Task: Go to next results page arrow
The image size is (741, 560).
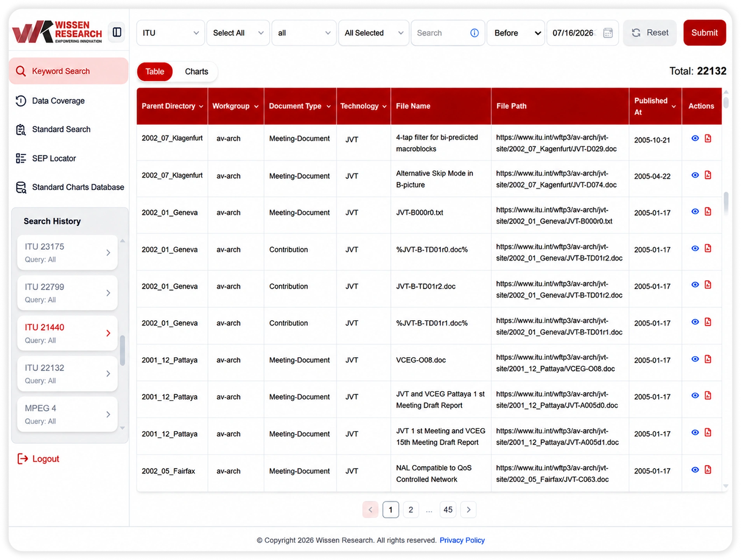Action: [x=468, y=510]
